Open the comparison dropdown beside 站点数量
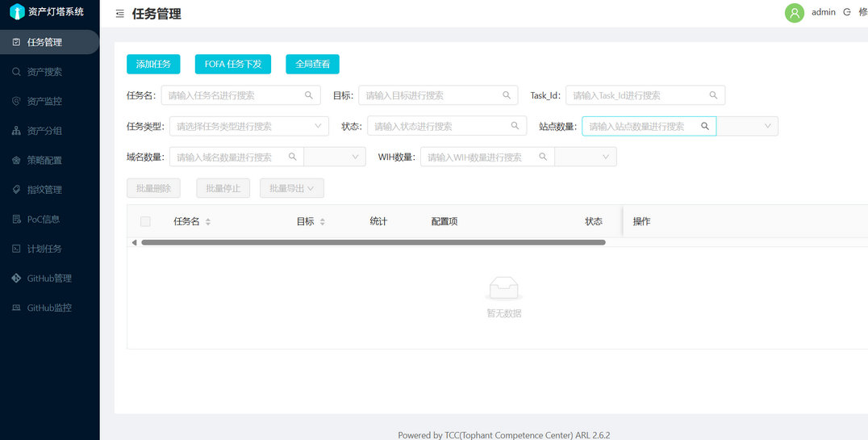The width and height of the screenshot is (868, 440). tap(747, 126)
